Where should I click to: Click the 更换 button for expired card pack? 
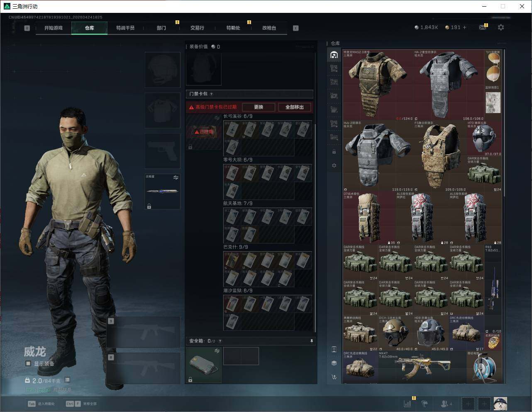pos(259,107)
